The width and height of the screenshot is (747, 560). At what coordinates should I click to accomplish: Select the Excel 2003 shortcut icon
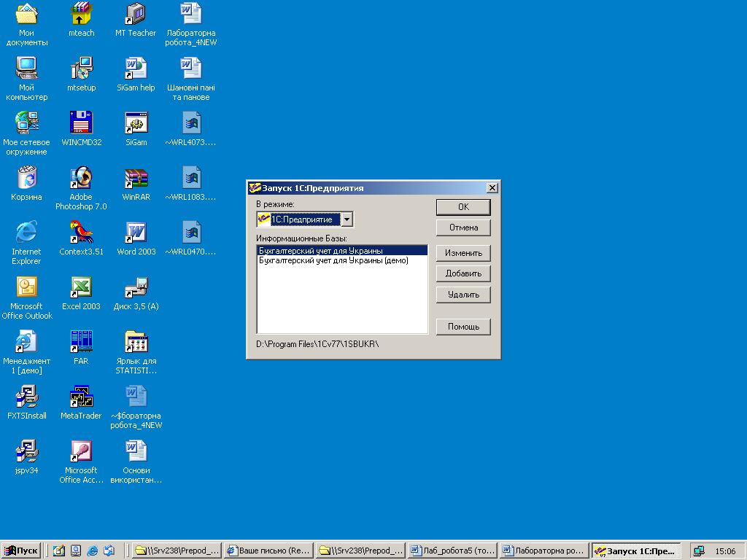[82, 287]
